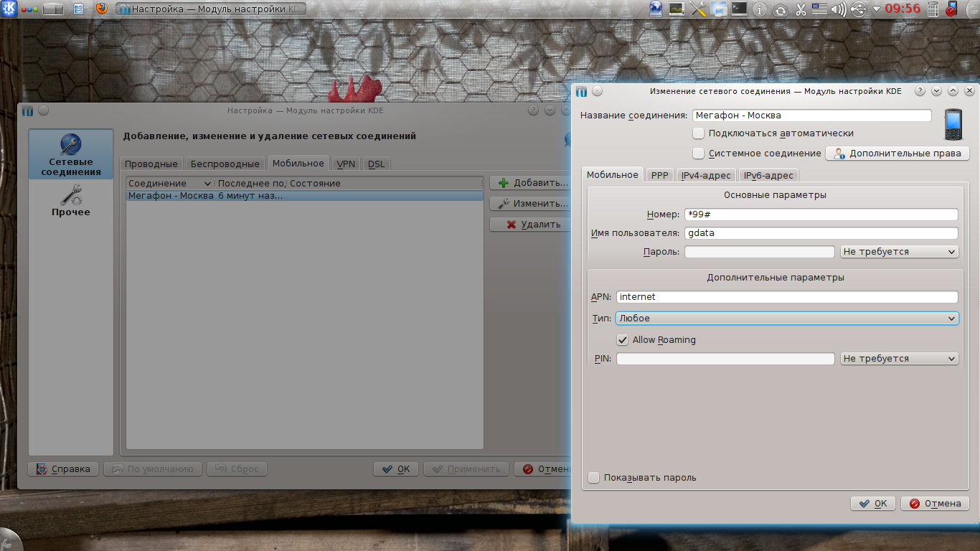
Task: Open the Пароль Не требуется dropdown
Action: coord(900,252)
